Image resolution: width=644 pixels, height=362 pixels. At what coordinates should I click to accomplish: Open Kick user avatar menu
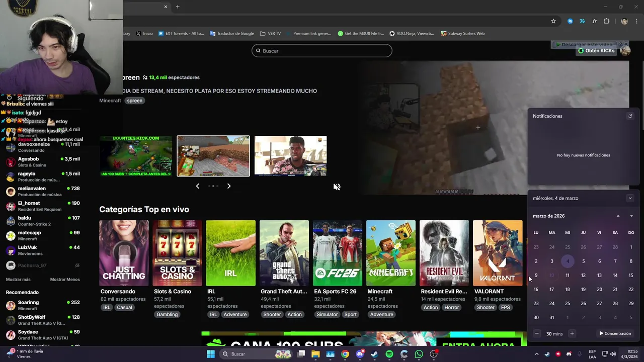click(625, 51)
